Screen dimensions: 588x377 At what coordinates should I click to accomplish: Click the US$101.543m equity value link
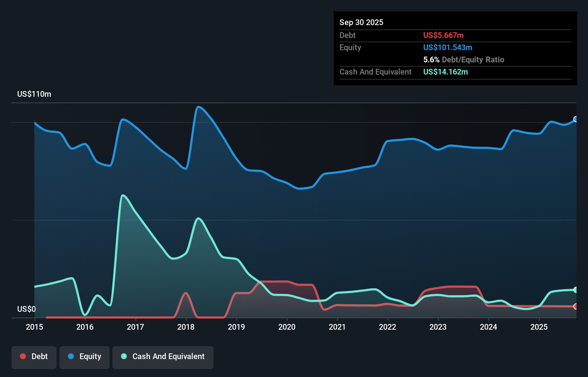point(448,47)
